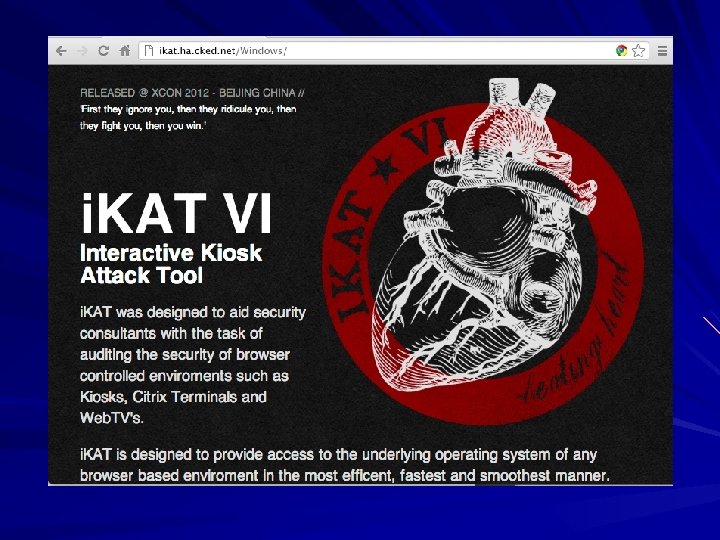720x540 pixels.
Task: Click the RELEASED @ XCON 2012 header text
Action: pyautogui.click(x=192, y=93)
